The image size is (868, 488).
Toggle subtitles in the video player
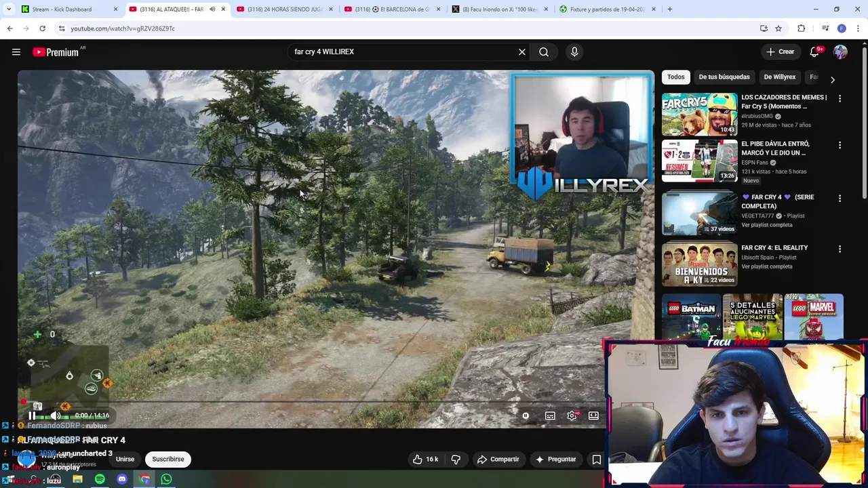550,415
